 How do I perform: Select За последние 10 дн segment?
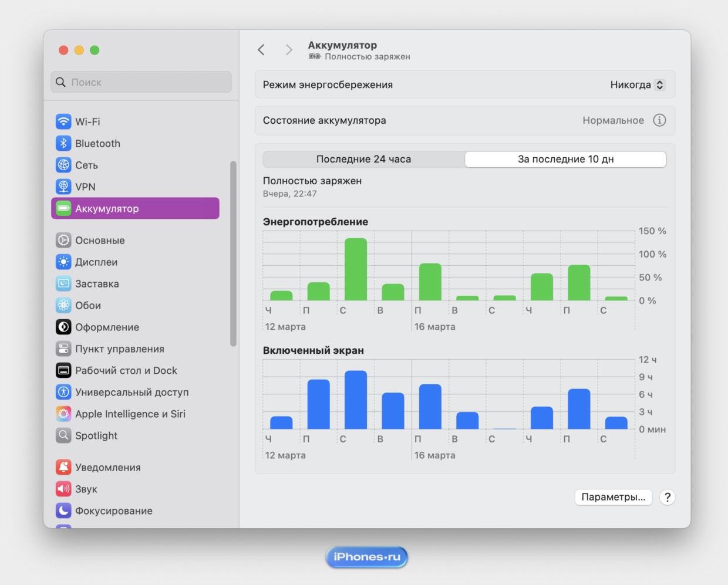point(565,159)
